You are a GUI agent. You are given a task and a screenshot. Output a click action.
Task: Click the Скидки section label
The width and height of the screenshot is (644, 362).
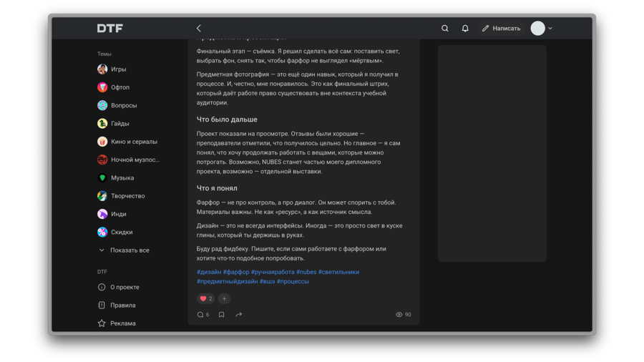(122, 232)
